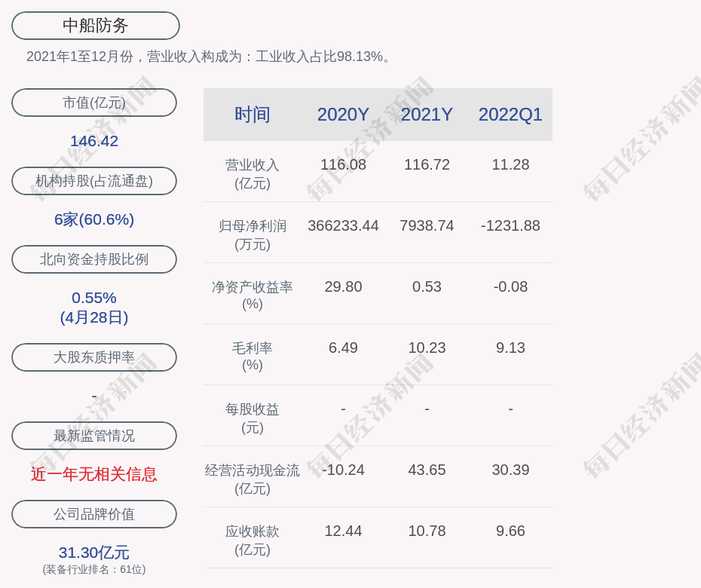Click the 机构持股(占流通盘) label pill
The height and width of the screenshot is (588, 701).
(x=94, y=181)
